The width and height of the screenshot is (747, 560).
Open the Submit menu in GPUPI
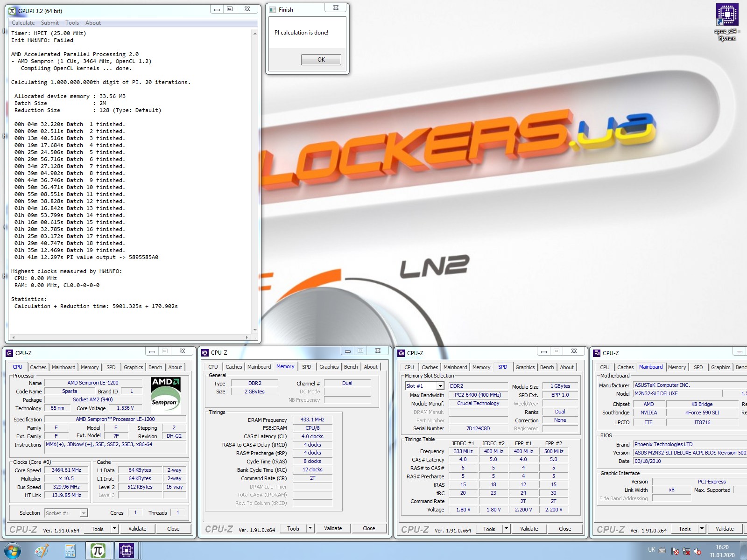(x=49, y=23)
